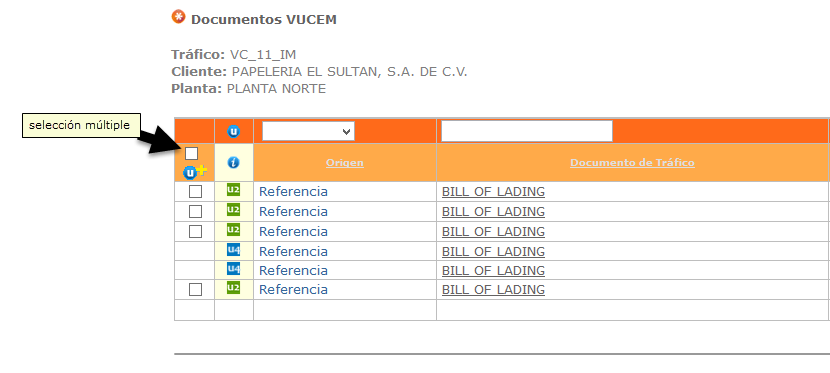
Task: Toggle the select-all multiple selection checkbox
Action: pos(192,154)
